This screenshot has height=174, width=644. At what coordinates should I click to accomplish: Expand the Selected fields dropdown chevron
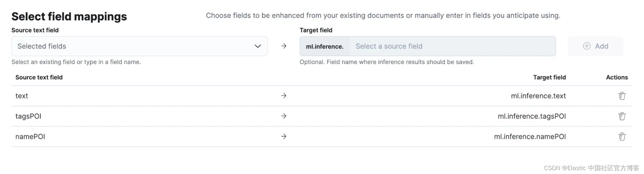click(x=258, y=46)
